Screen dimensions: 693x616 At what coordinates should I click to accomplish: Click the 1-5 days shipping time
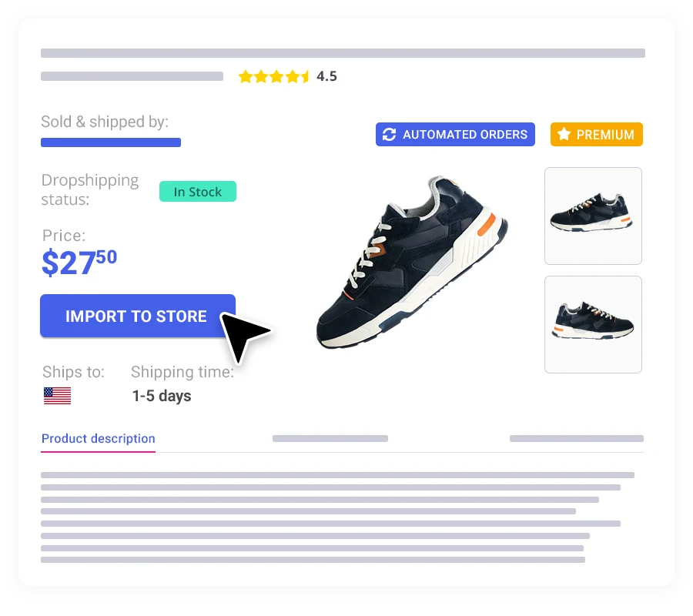tap(162, 396)
